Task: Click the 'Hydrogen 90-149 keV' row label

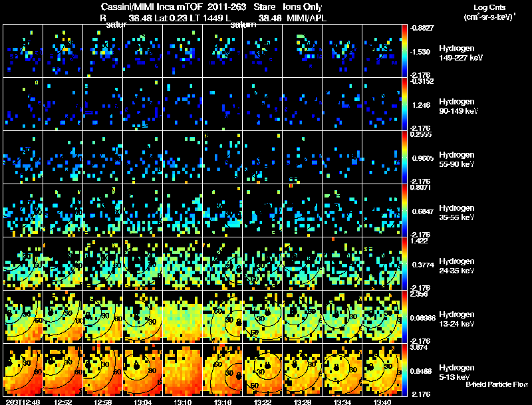Action: coord(458,106)
